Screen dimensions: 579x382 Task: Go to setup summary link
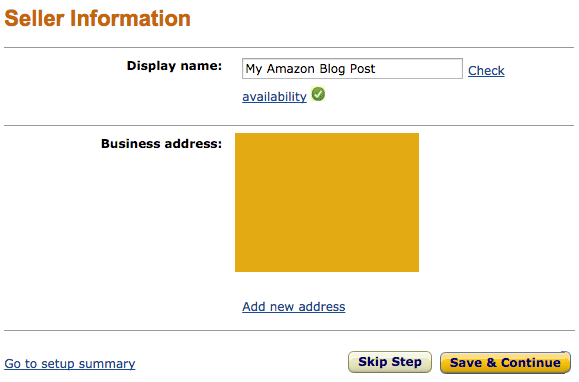point(70,364)
